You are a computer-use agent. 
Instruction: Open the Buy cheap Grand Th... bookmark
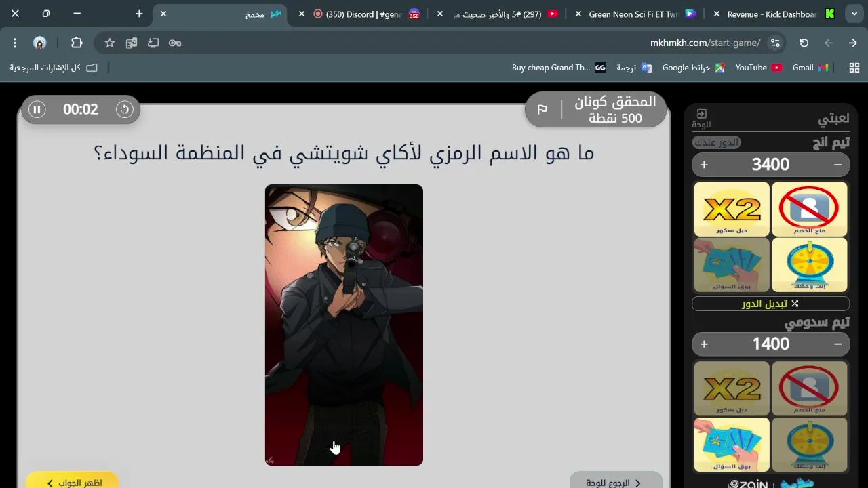559,68
